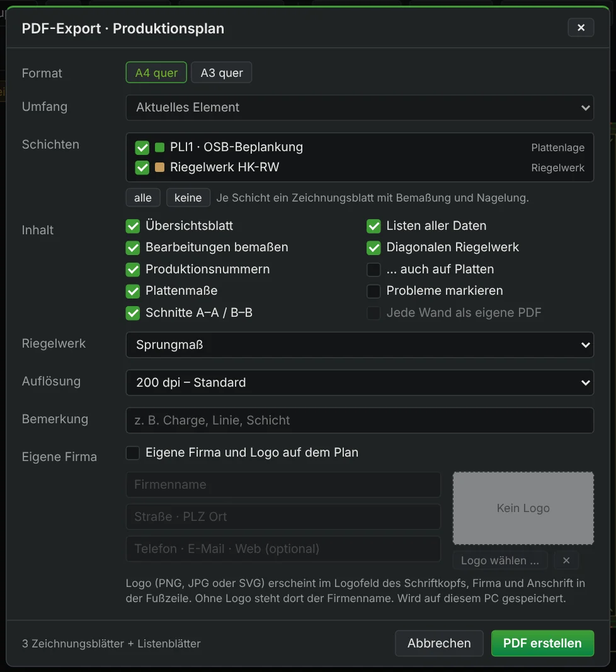Click the Telefon · E-Mail · Web input field
The image size is (616, 672).
283,549
